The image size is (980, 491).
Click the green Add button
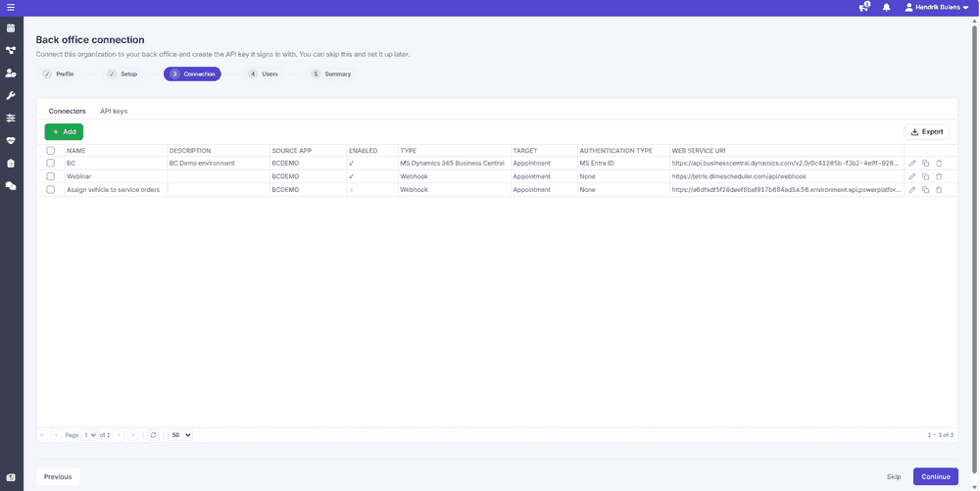coord(64,131)
